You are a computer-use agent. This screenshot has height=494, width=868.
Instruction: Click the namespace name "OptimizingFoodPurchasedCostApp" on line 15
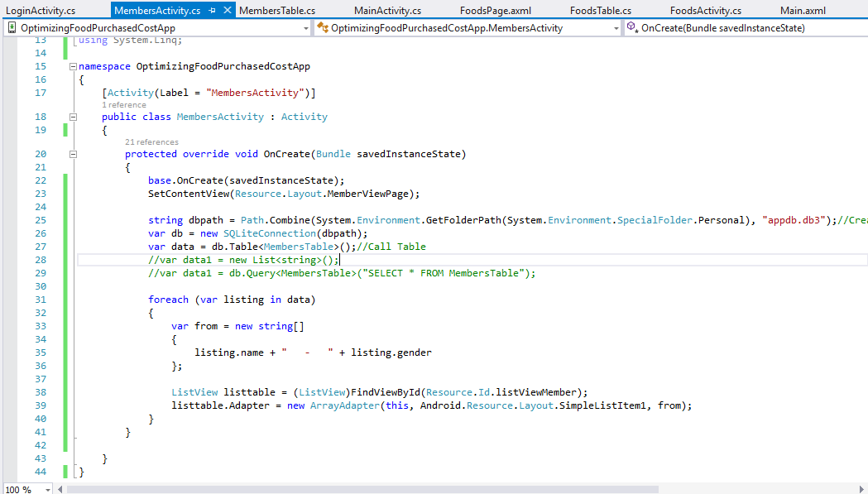click(x=223, y=66)
